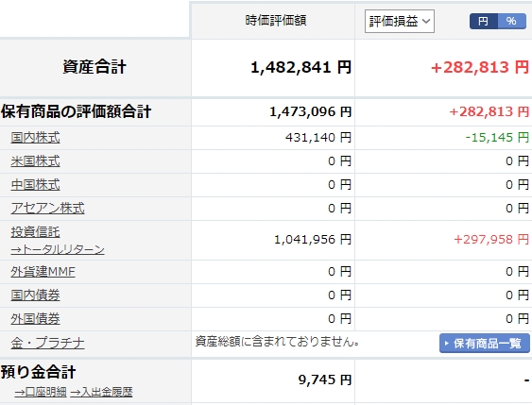Image resolution: width=532 pixels, height=405 pixels.
Task: Click the 資産合計 amount 1,482,841 円
Action: (300, 67)
